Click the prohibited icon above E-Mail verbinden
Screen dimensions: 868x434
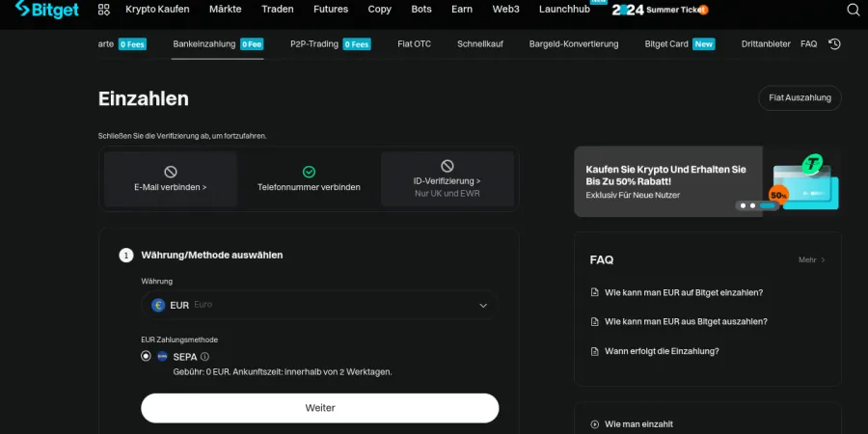click(x=171, y=172)
